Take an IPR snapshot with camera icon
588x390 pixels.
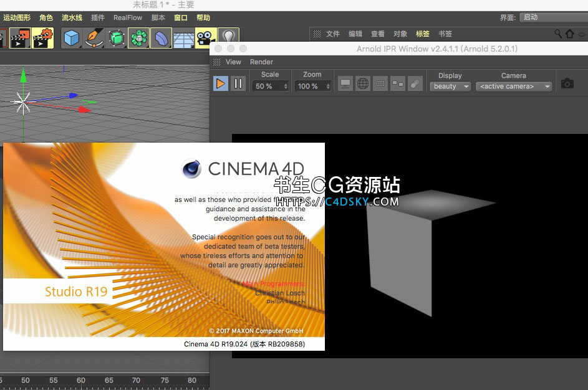click(x=567, y=83)
